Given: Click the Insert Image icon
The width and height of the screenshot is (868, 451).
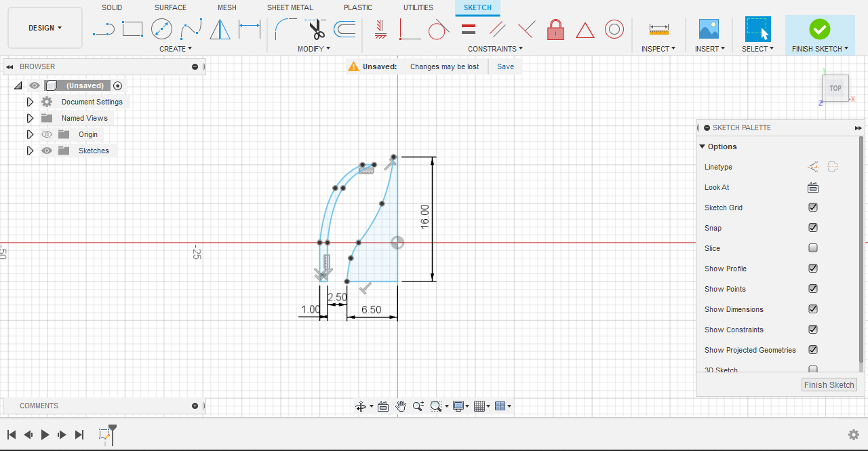Looking at the screenshot, I should 709,29.
